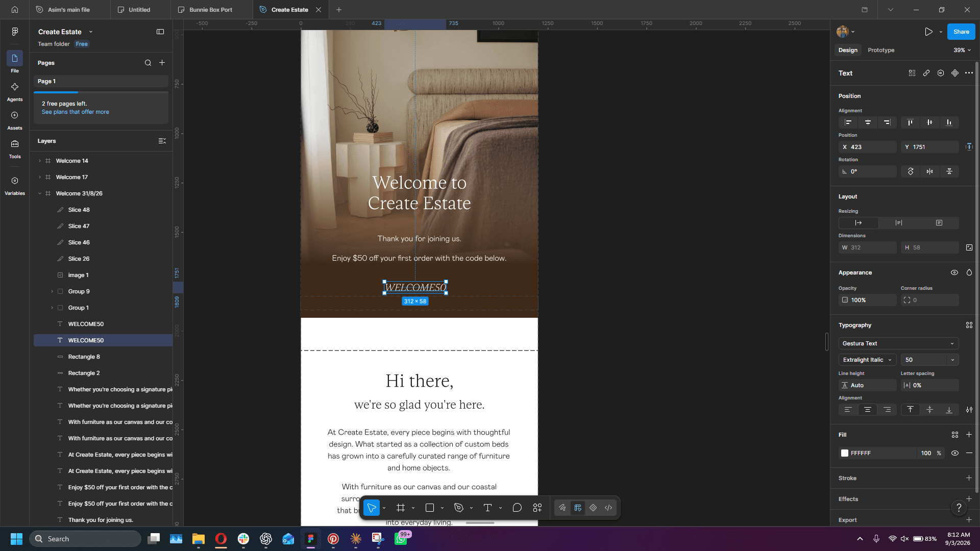Select the Move tool in bottom toolbar
Image resolution: width=980 pixels, height=551 pixels.
point(372,508)
